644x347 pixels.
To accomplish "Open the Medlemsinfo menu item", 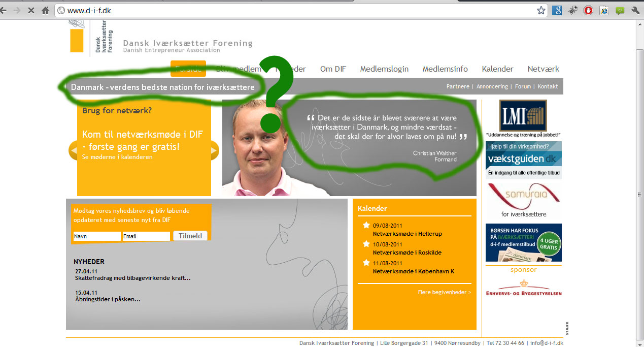I will [x=445, y=69].
